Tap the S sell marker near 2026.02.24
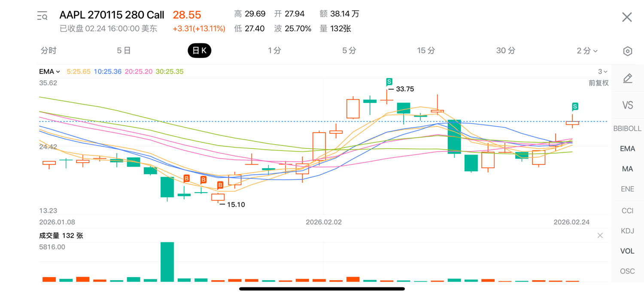Screen dimensions: 644x296 [x=575, y=106]
